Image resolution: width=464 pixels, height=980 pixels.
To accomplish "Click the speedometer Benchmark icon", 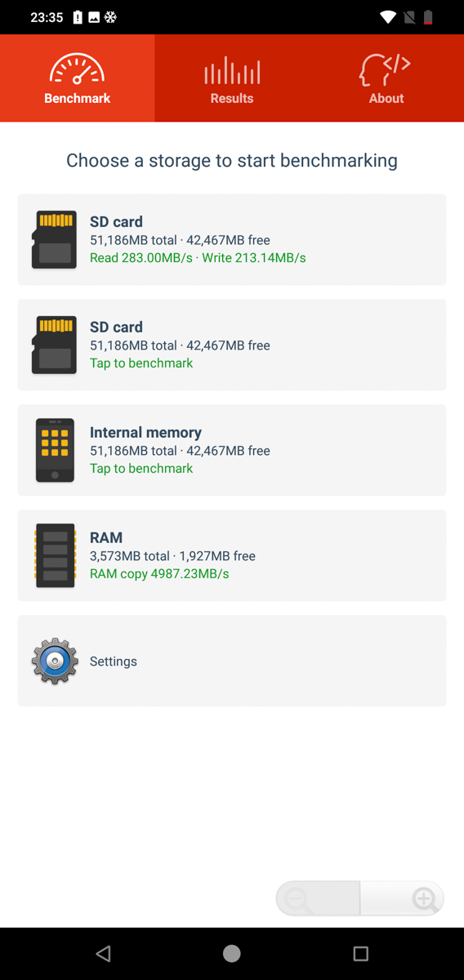I will coord(78,69).
